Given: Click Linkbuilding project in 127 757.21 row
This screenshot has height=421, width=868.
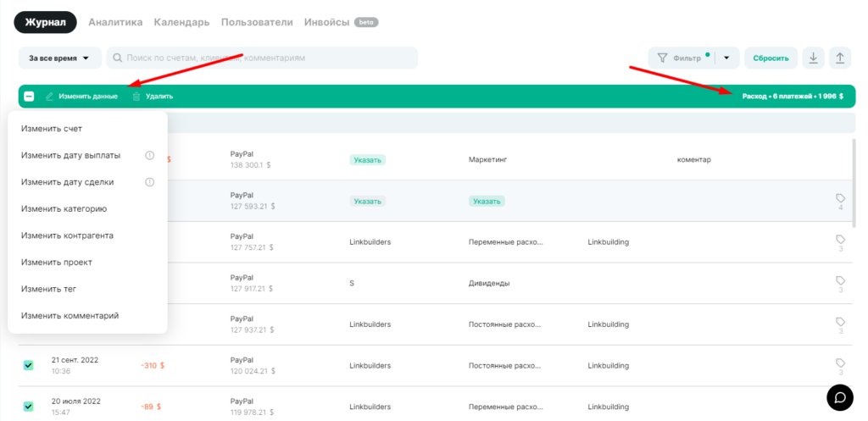Looking at the screenshot, I should coord(608,242).
